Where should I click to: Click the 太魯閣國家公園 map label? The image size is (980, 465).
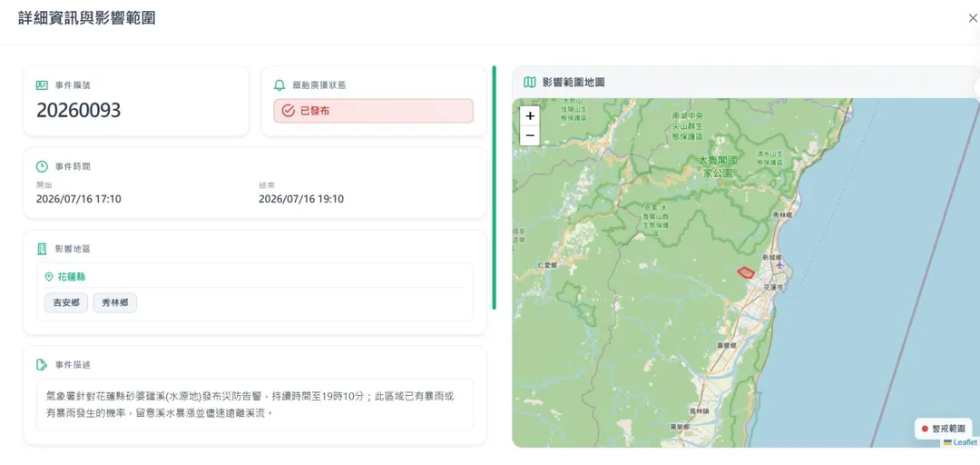719,166
